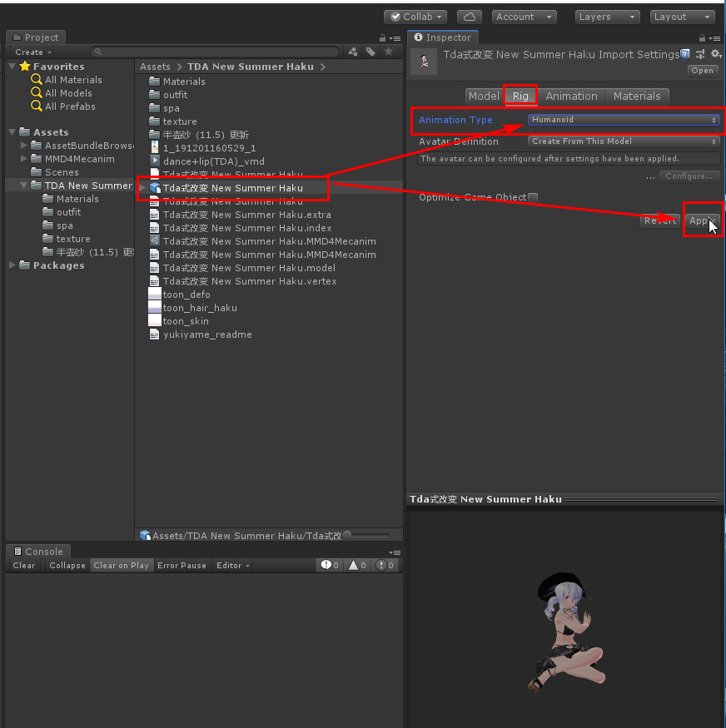Open the Animation Type dropdown

click(624, 120)
